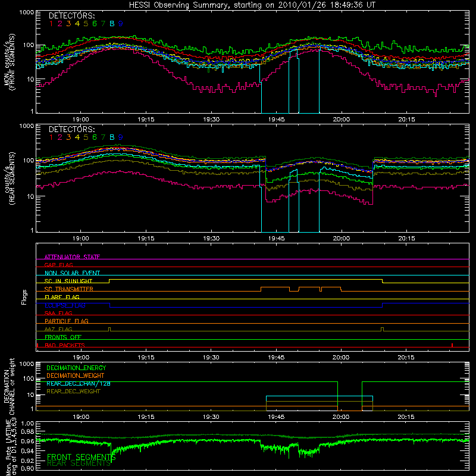This screenshot has height=476, width=476.
Task: Click BAD PACKETS flag label
Action: [65, 345]
